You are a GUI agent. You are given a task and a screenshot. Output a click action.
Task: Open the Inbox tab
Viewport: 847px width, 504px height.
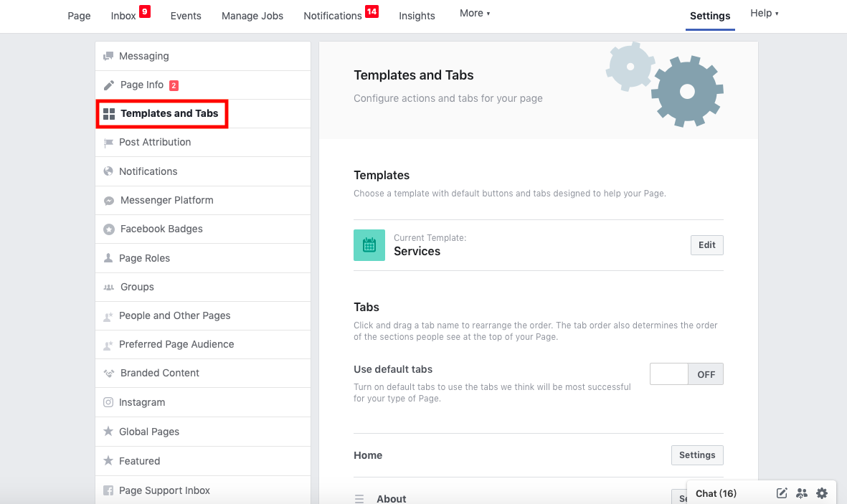pyautogui.click(x=123, y=16)
